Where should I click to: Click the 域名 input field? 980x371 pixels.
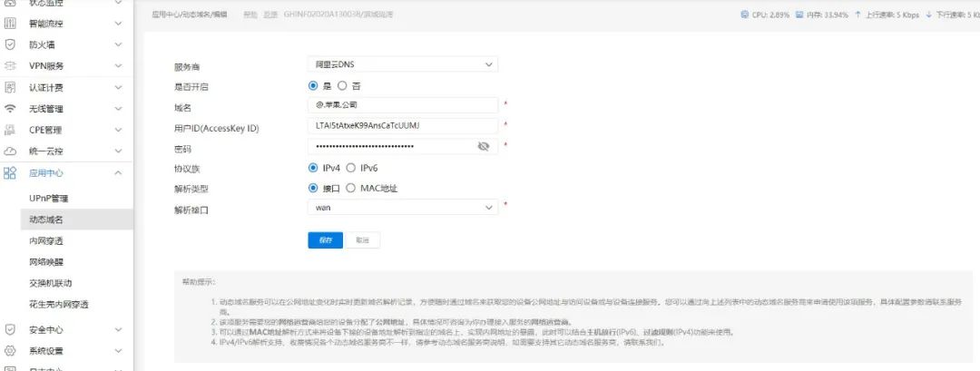403,105
